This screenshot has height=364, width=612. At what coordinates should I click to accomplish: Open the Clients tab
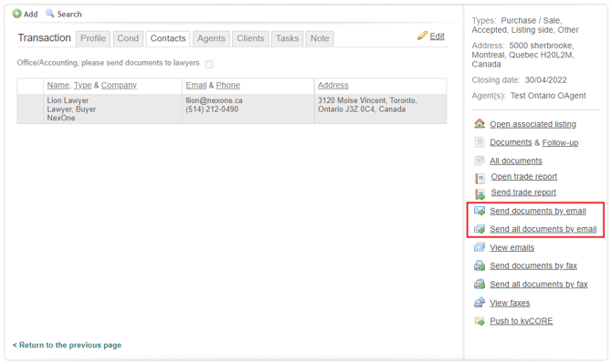click(250, 38)
